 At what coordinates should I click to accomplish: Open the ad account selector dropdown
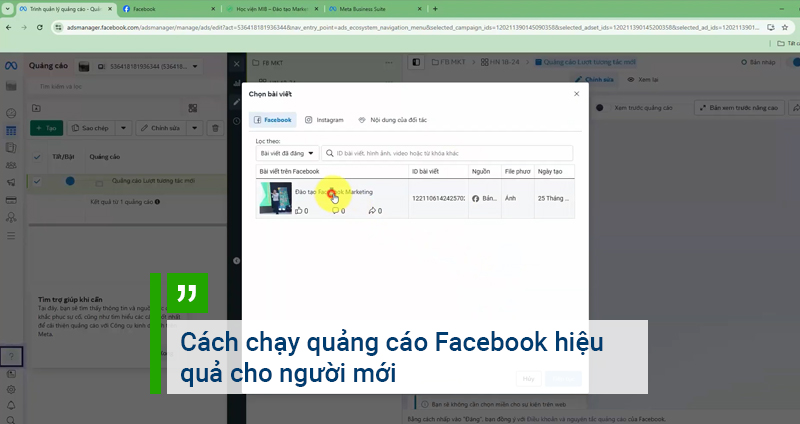tap(138, 66)
